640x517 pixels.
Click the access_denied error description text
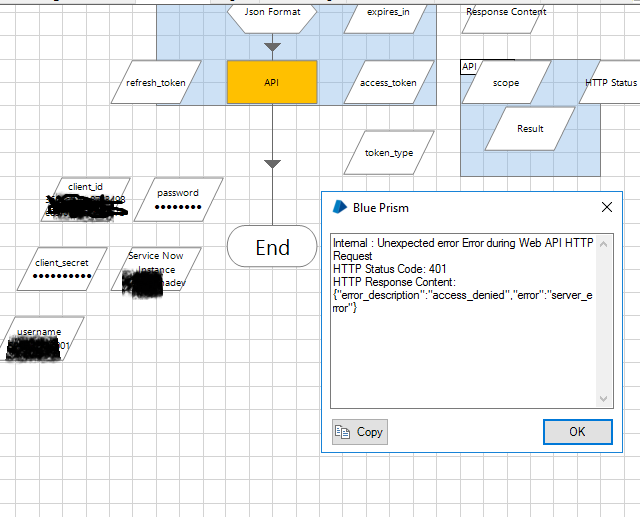[x=468, y=295]
